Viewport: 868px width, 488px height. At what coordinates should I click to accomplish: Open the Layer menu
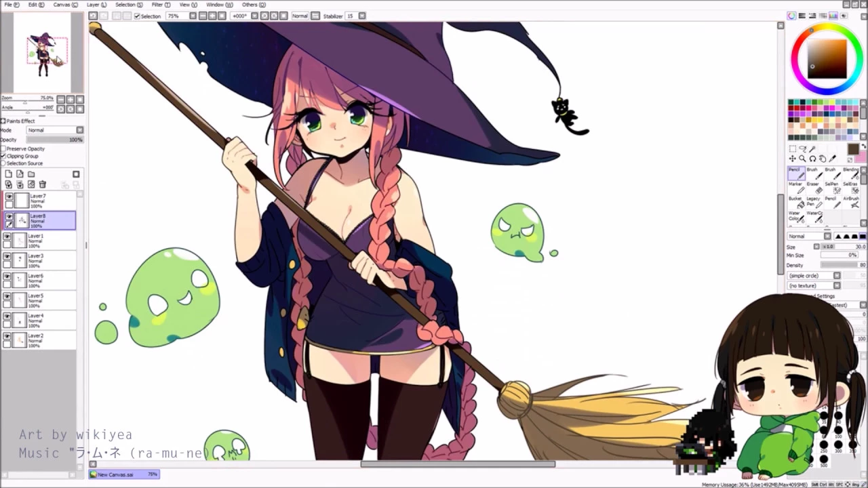96,5
